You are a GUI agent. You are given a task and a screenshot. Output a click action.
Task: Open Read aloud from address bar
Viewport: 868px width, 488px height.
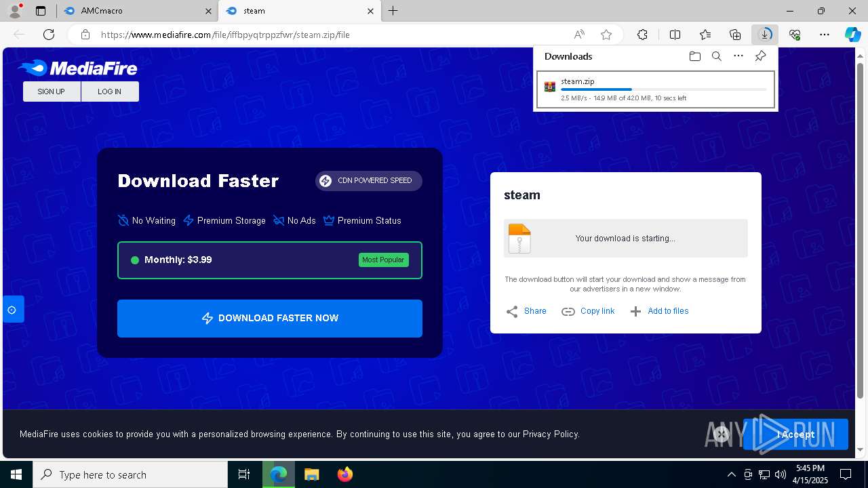click(x=579, y=35)
